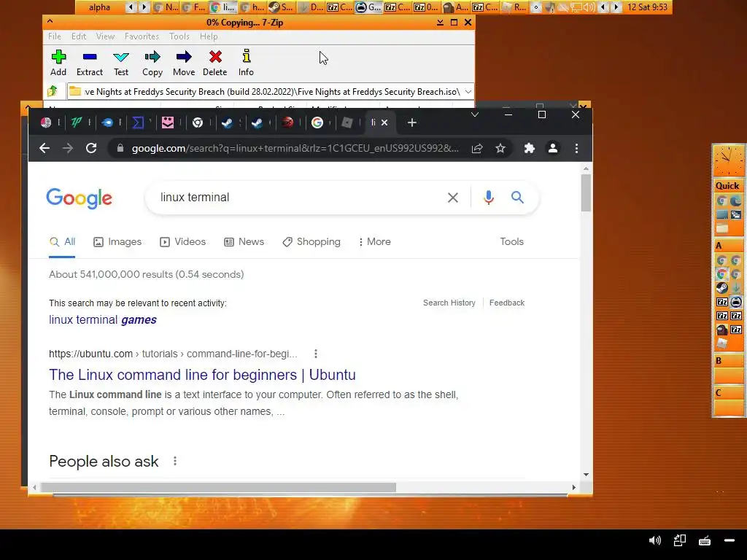Switch to the pink smiley face tab
The height and width of the screenshot is (560, 747).
click(x=168, y=122)
